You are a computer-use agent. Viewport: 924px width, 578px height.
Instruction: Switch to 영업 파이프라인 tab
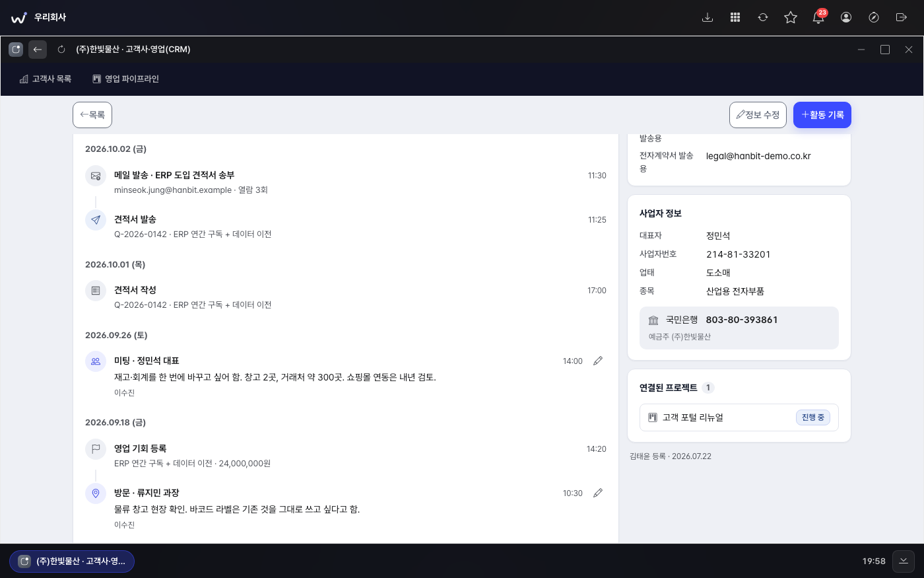pyautogui.click(x=125, y=79)
